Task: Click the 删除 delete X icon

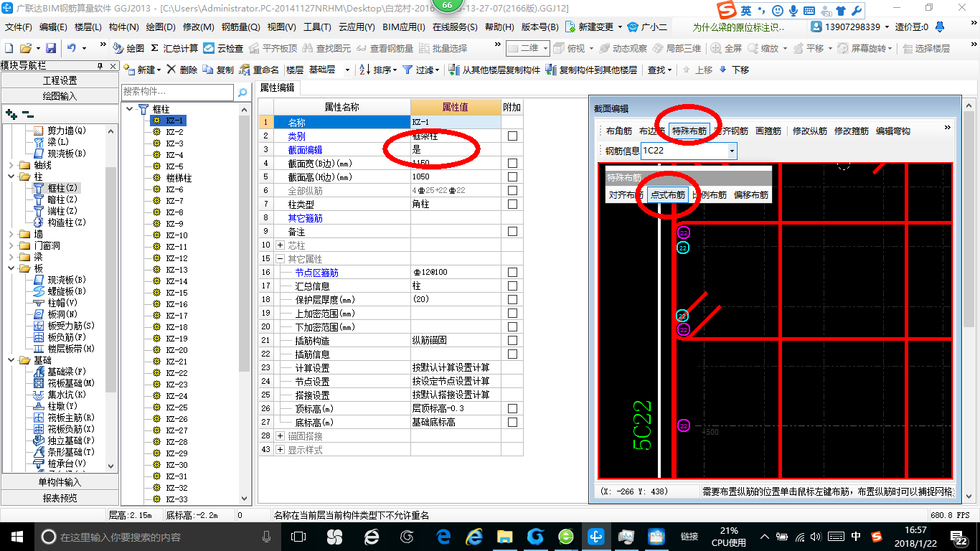Action: point(171,70)
